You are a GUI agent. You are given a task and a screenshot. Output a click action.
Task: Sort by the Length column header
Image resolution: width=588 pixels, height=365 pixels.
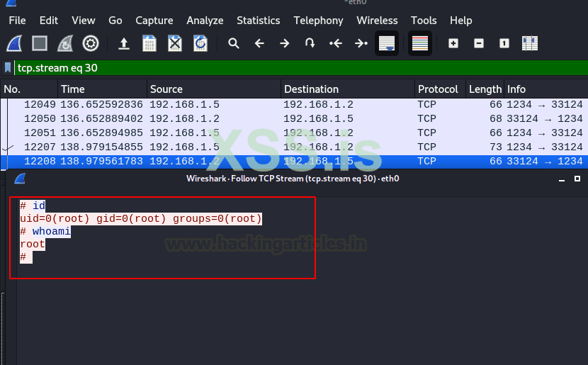[485, 89]
